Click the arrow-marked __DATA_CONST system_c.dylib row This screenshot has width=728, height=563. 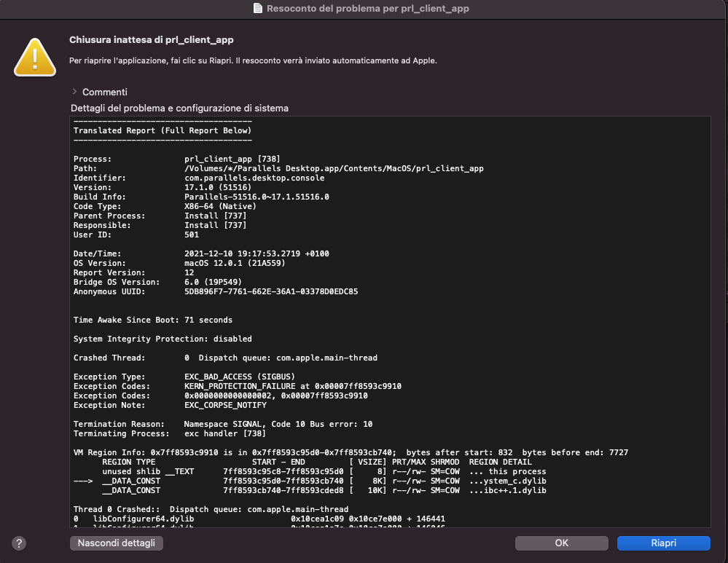[x=310, y=481]
